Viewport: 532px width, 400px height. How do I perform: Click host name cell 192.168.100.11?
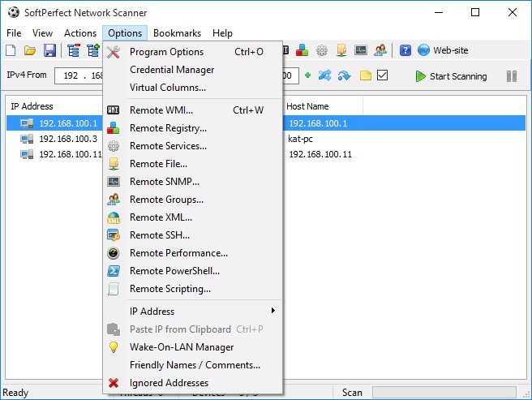(x=320, y=154)
